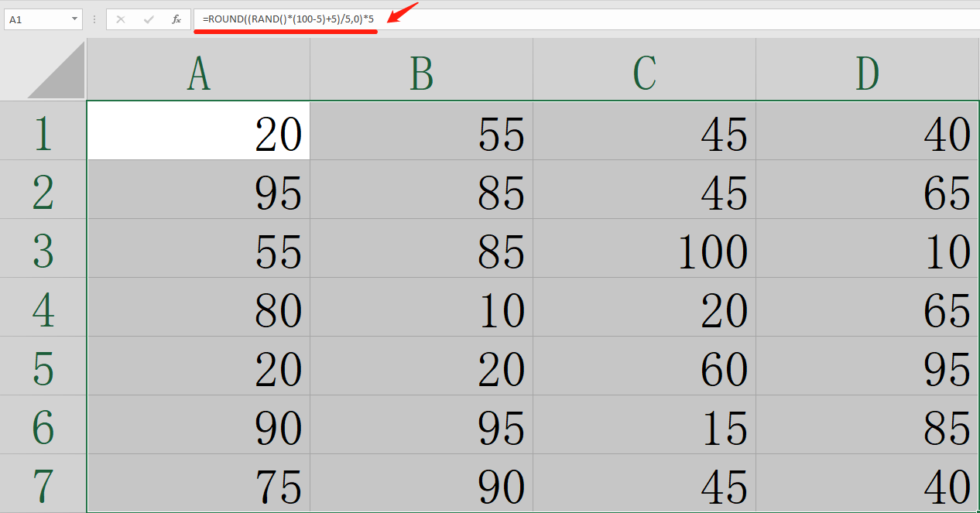Click cell C1 containing 45
This screenshot has width=980, height=513.
tap(645, 131)
